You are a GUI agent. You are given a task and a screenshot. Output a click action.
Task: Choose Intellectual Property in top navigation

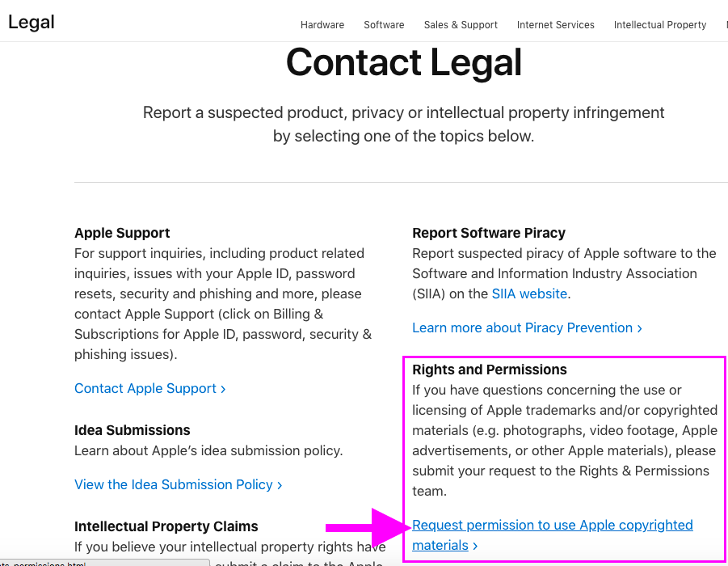[x=660, y=25]
